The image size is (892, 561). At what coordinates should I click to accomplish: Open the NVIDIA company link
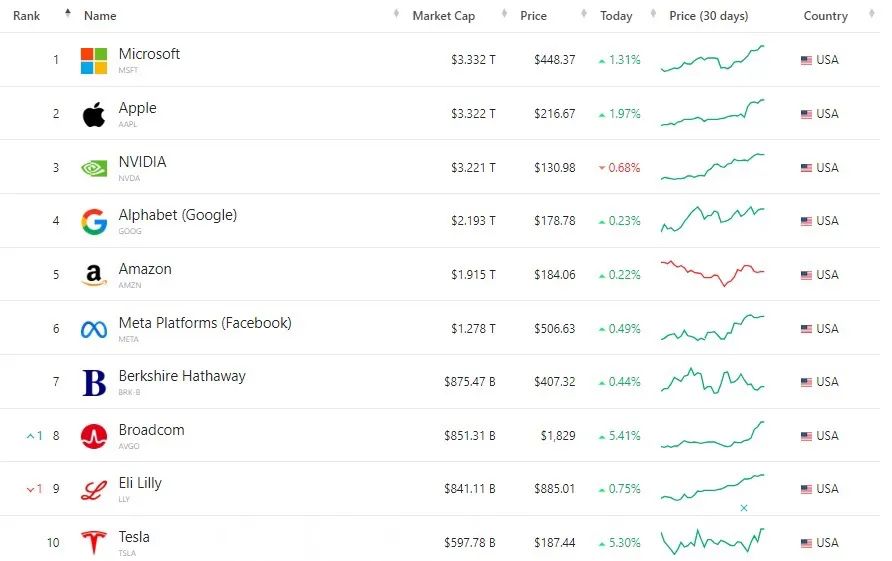pos(142,162)
